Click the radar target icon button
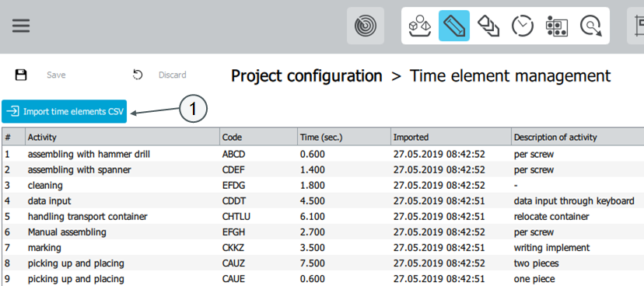 pos(365,26)
